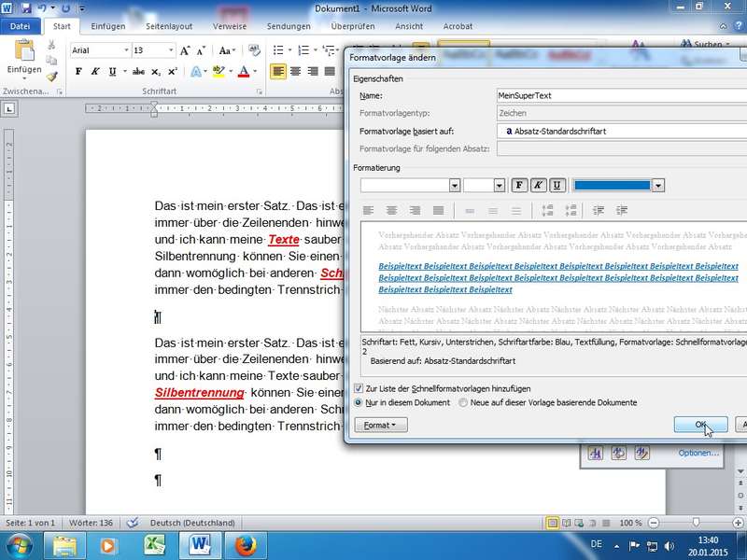Select 'Nur in diesem Dokument' radio option

(359, 402)
